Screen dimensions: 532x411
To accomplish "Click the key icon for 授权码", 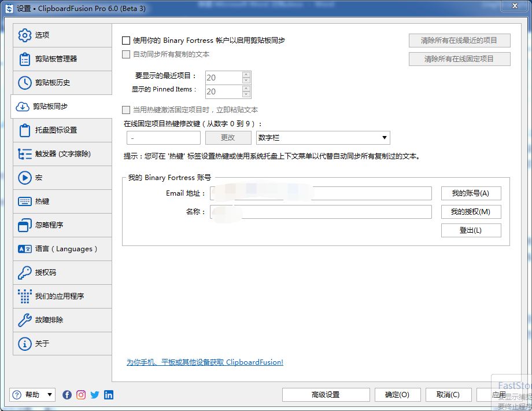I will click(x=25, y=273).
